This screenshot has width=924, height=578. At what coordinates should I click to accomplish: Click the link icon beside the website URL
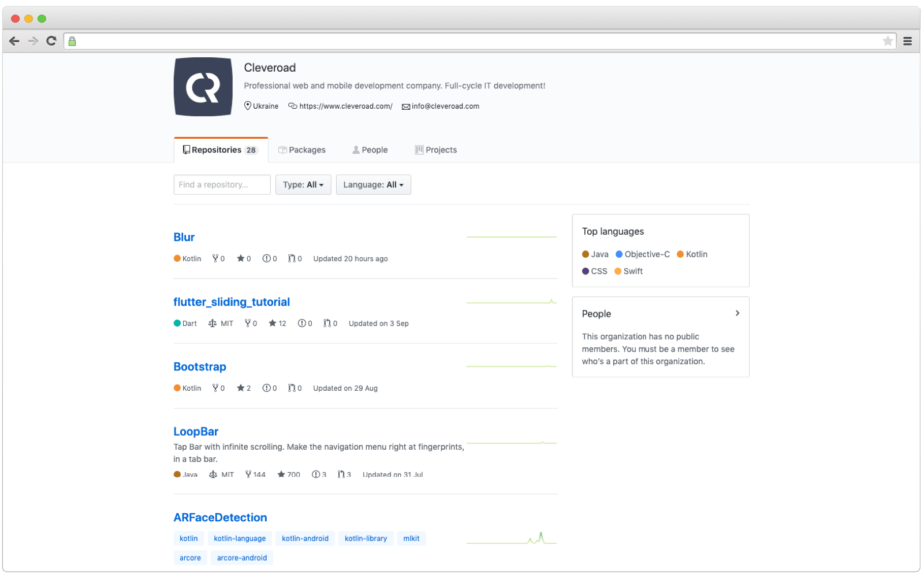293,106
